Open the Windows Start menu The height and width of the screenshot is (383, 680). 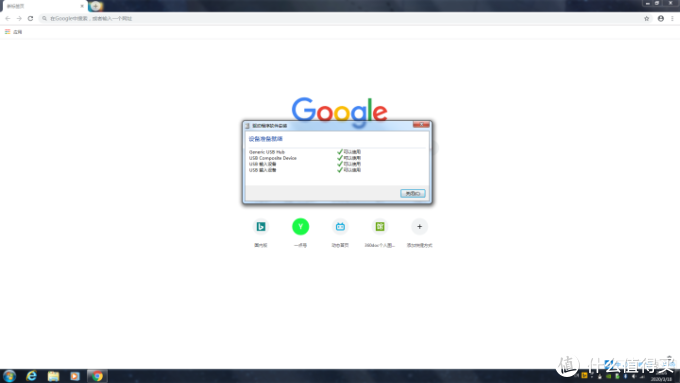(9, 376)
